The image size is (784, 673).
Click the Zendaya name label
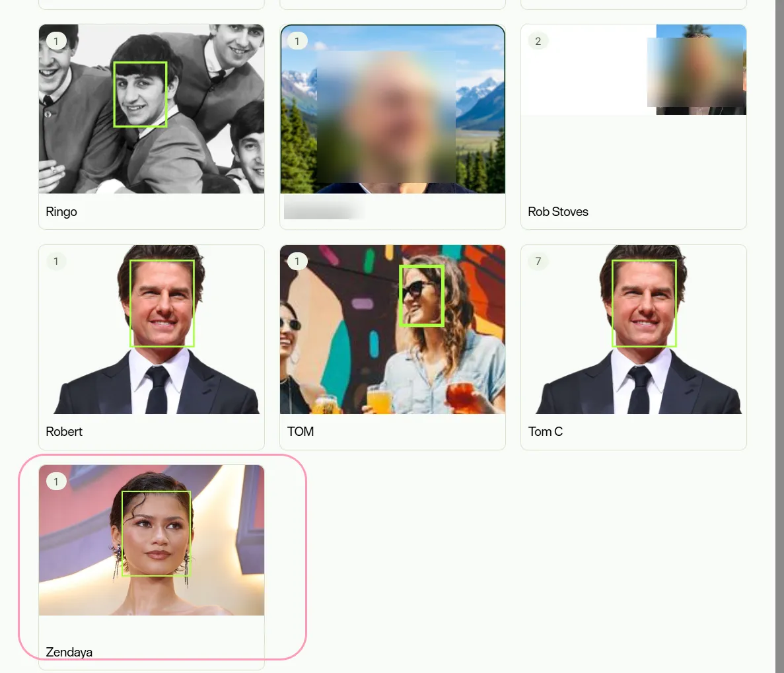[x=69, y=652]
